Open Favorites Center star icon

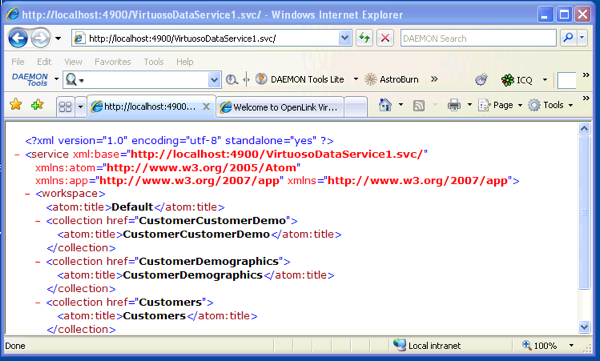click(16, 105)
